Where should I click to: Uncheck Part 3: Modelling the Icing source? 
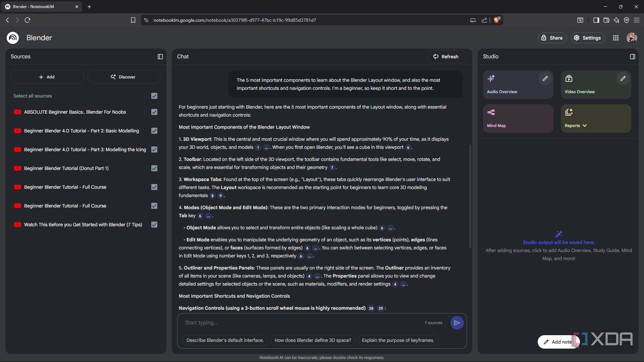click(x=154, y=149)
